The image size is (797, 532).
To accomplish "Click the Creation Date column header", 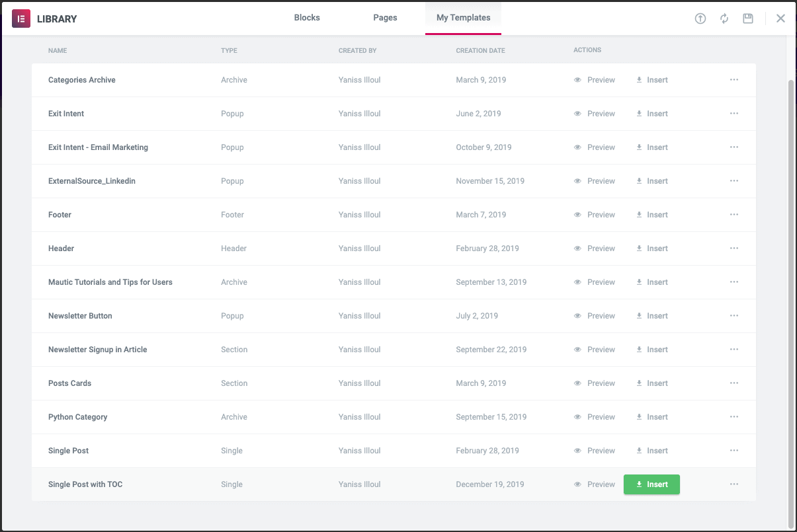I will pos(480,50).
